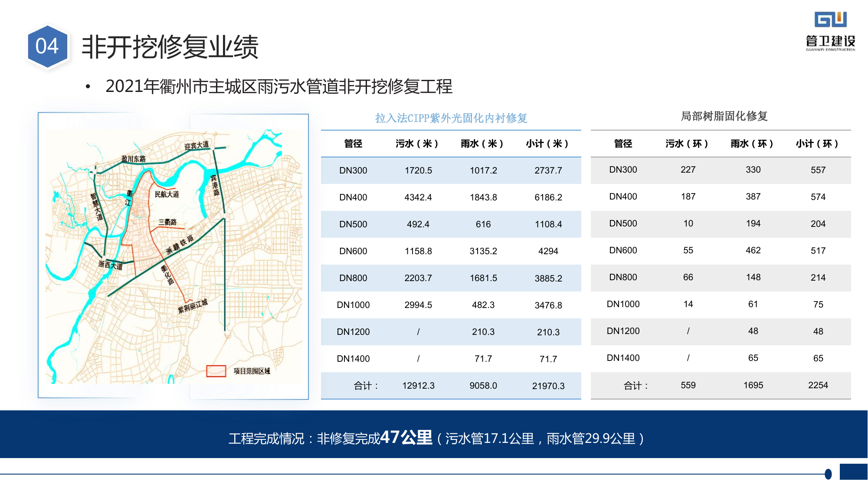This screenshot has width=868, height=488.
Task: Click the hexagon 04 section badge
Action: coord(47,46)
